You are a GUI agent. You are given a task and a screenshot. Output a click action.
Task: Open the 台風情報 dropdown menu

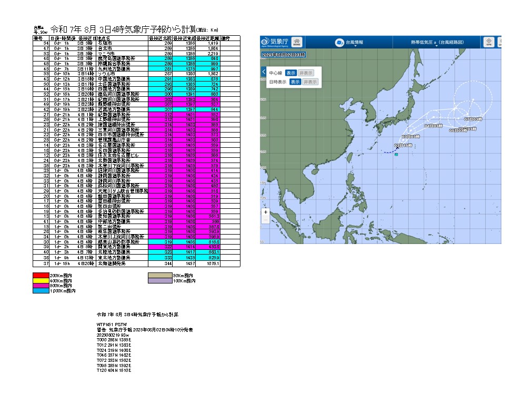pos(354,43)
